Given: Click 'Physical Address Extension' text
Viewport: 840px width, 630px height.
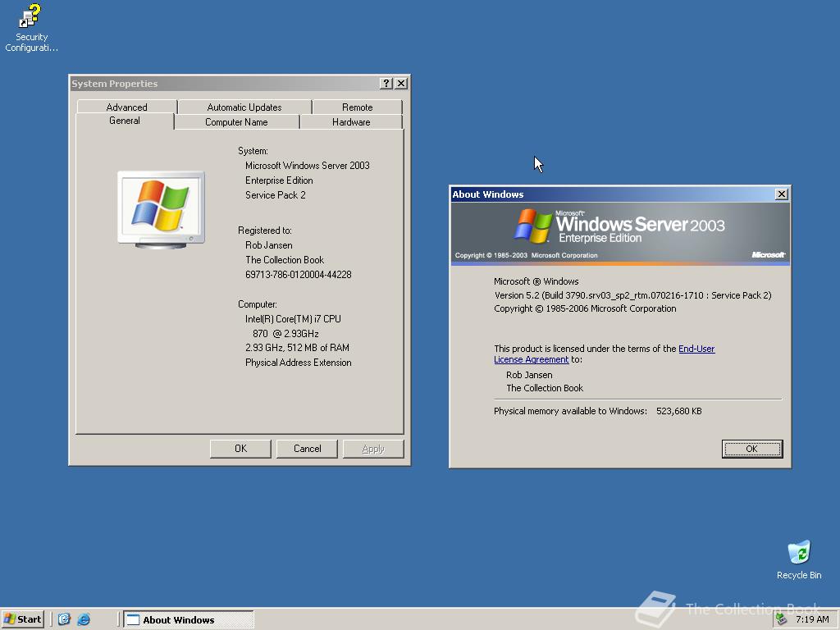Looking at the screenshot, I should point(299,363).
